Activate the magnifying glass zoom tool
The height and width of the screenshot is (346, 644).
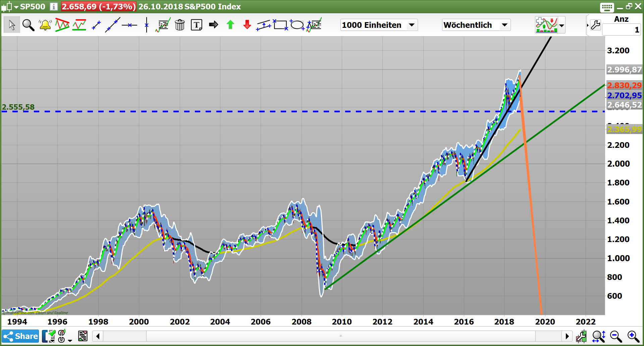28,25
